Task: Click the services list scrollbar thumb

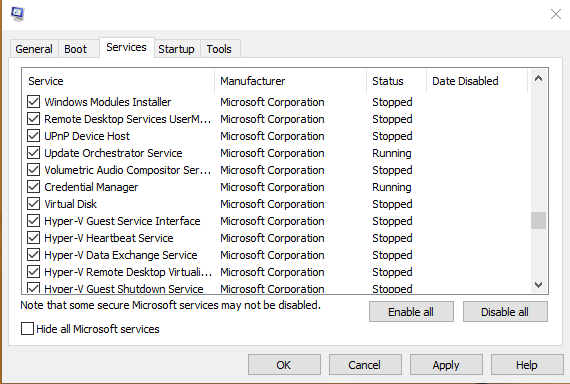Action: pyautogui.click(x=538, y=220)
